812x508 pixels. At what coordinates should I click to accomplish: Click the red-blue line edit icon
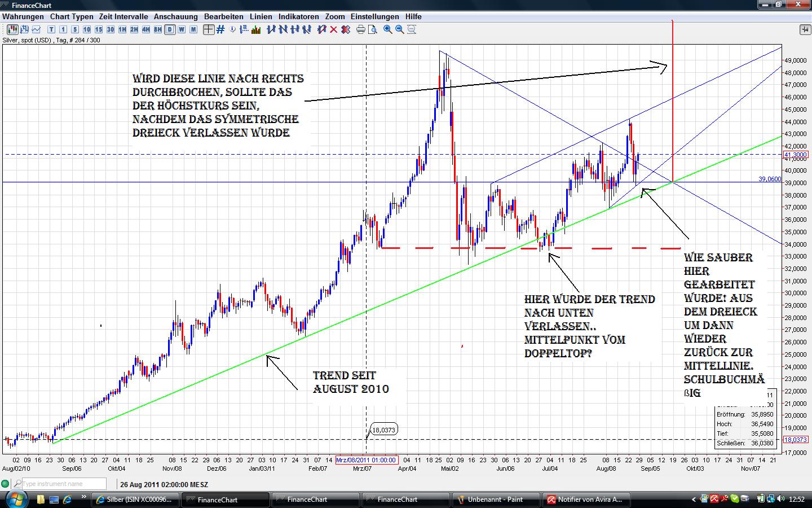[321, 29]
